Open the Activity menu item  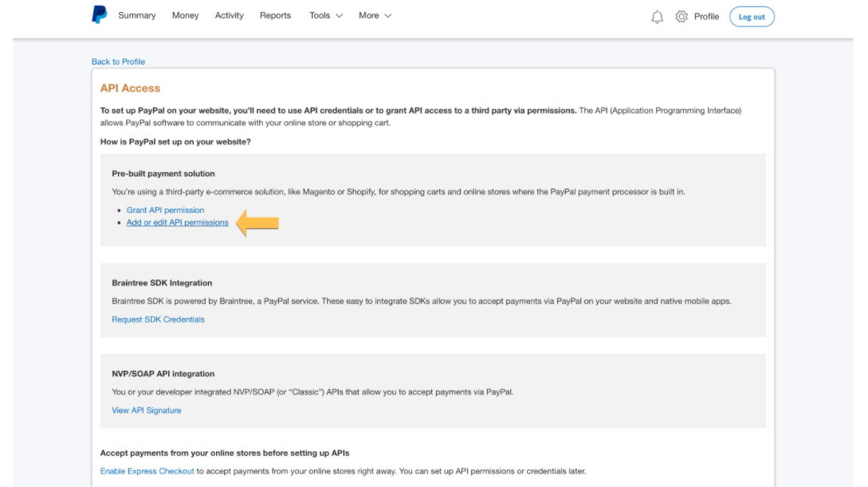[230, 15]
